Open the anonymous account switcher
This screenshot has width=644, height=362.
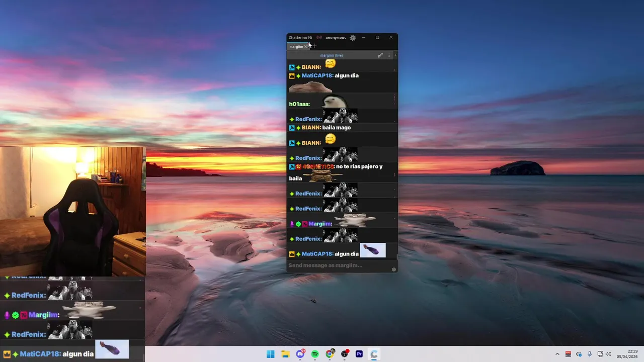click(x=336, y=38)
